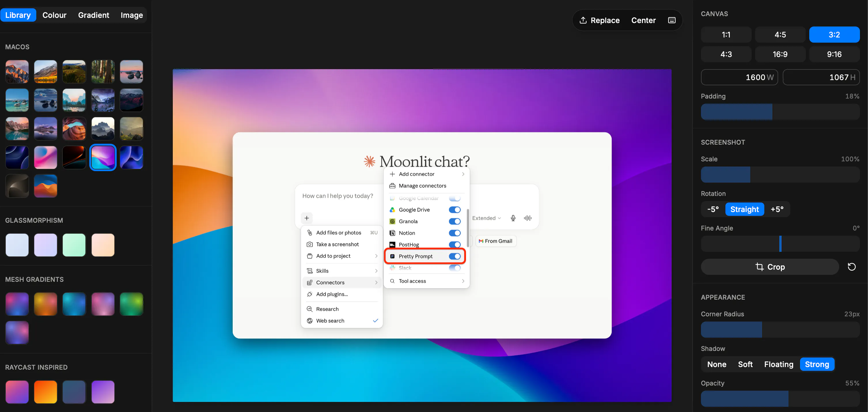
Task: Click the reset icon next to Crop
Action: [852, 267]
